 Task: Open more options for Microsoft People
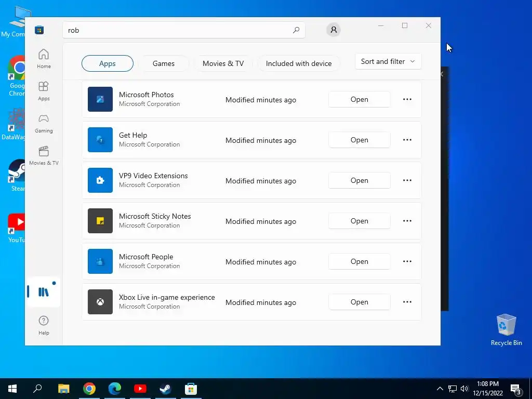click(x=407, y=261)
